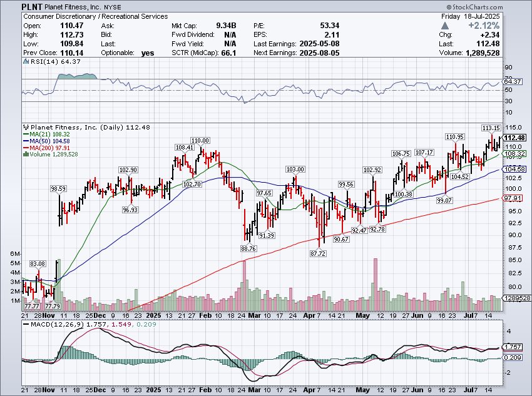Click the MACD axis value tag 1.757

click(x=513, y=347)
